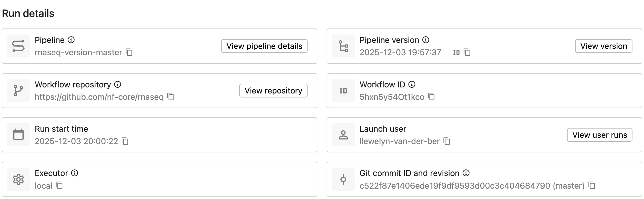Viewport: 644px width, 199px height.
Task: Click the Workflow ID info icon
Action: [x=412, y=85]
